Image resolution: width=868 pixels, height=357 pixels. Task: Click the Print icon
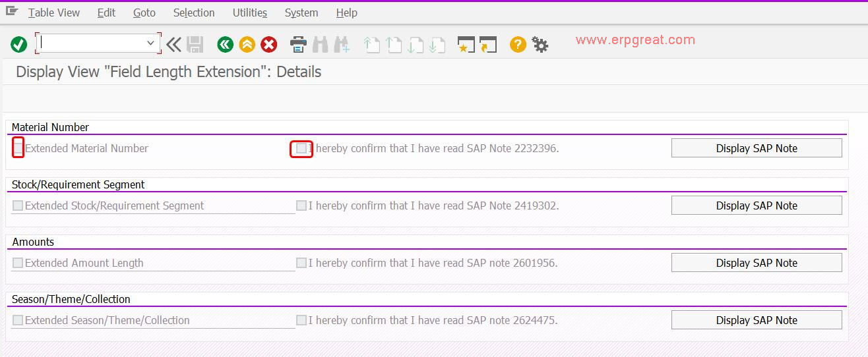tap(299, 45)
